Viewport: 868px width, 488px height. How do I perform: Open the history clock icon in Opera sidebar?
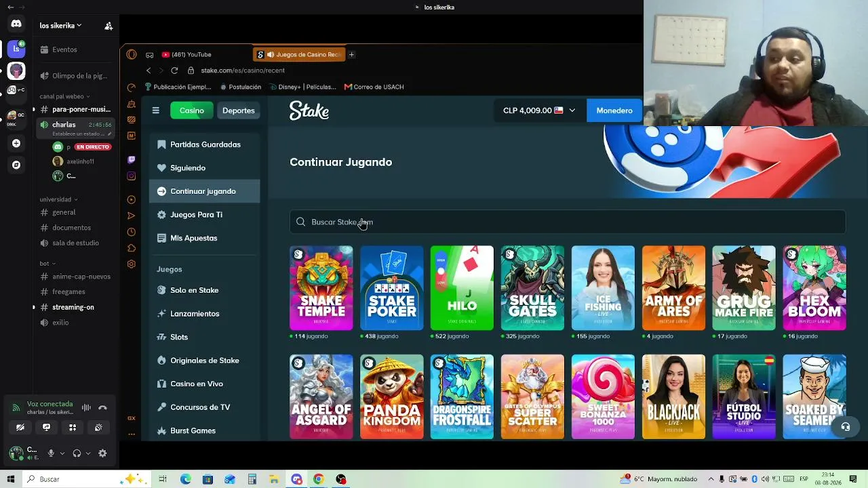[132, 232]
